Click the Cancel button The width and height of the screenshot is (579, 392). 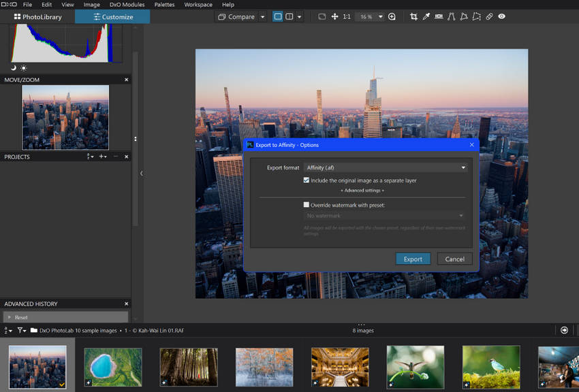coord(454,259)
